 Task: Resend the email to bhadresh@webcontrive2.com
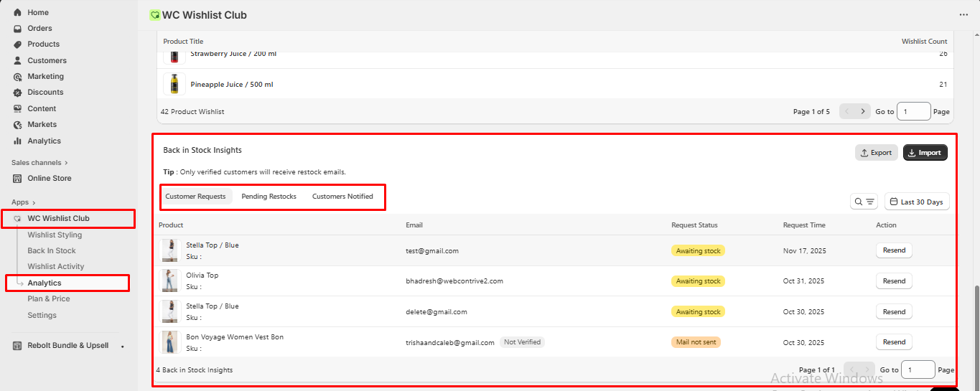894,281
